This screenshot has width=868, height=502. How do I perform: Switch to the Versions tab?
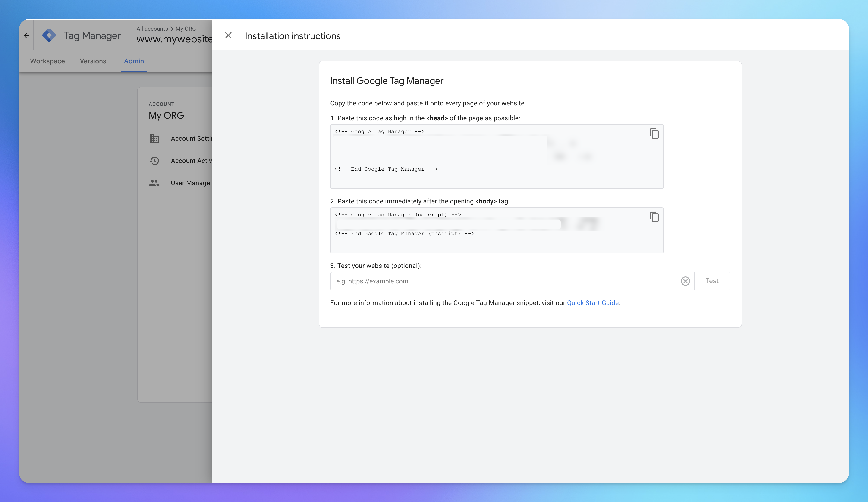click(93, 61)
